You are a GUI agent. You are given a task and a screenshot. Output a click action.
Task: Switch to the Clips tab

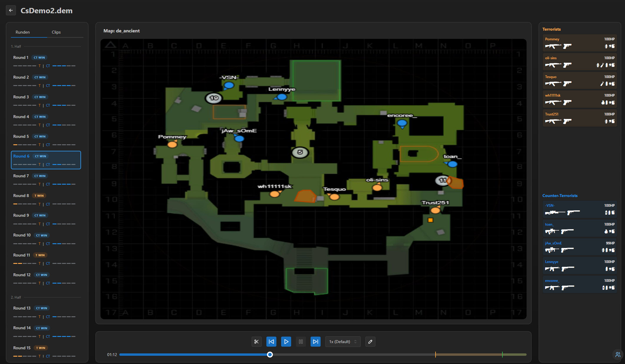(56, 32)
